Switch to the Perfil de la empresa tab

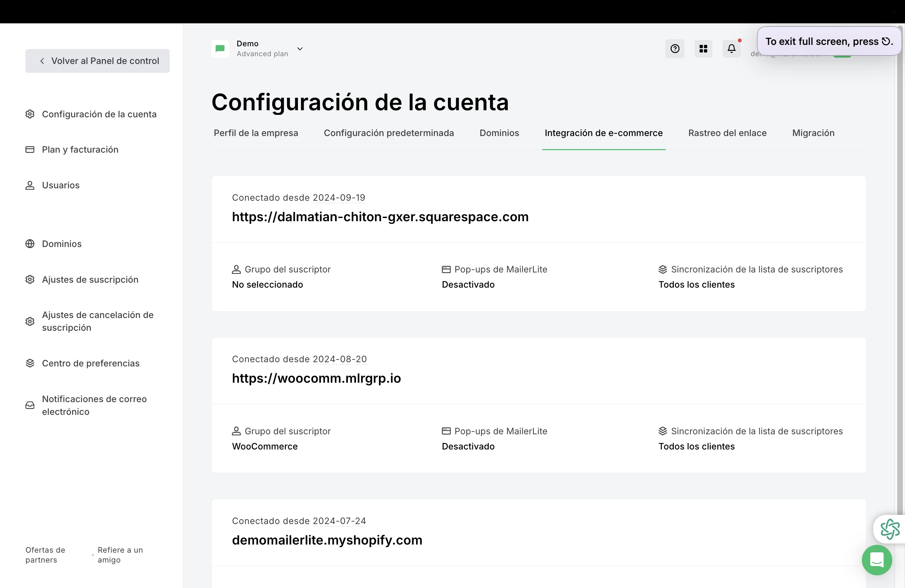[256, 133]
